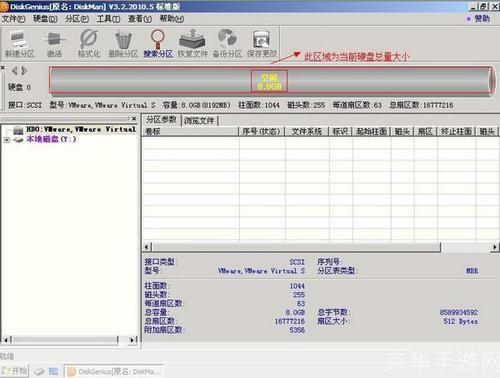Open the 工具(T) menu

pos(108,19)
